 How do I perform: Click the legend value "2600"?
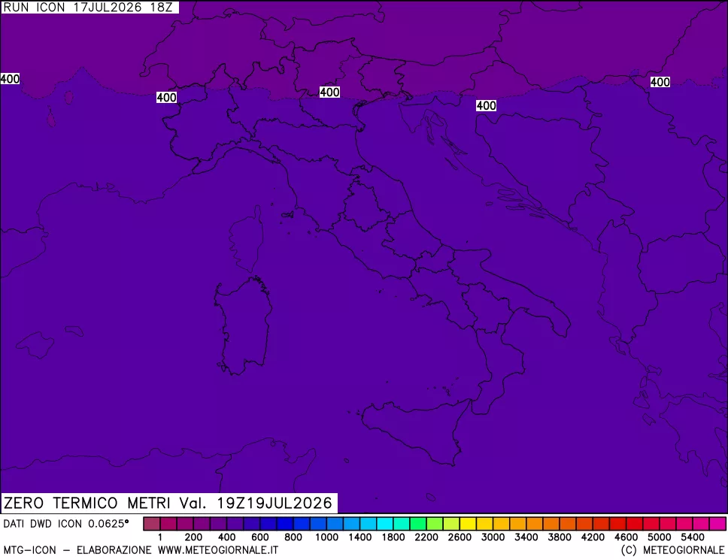460,537
